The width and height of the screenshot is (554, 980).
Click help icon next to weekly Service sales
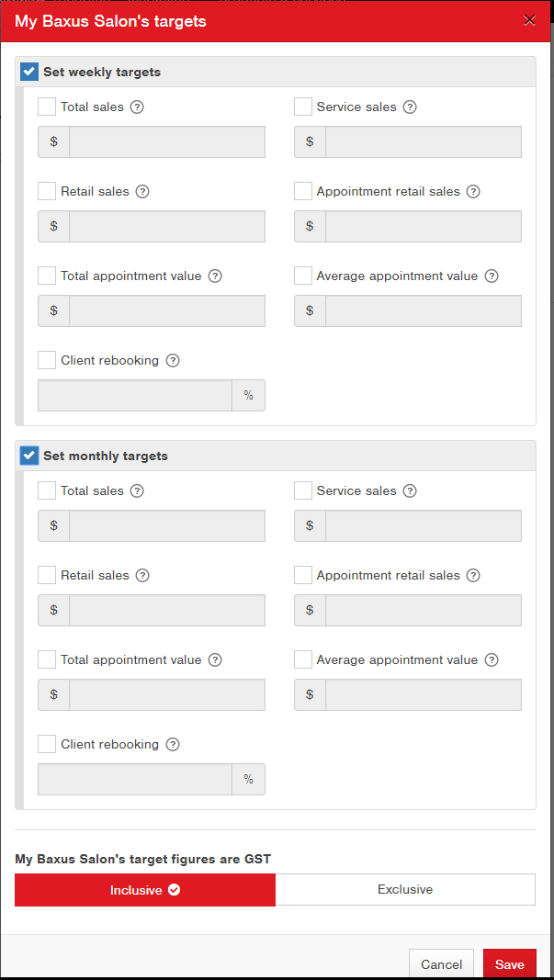pos(410,107)
